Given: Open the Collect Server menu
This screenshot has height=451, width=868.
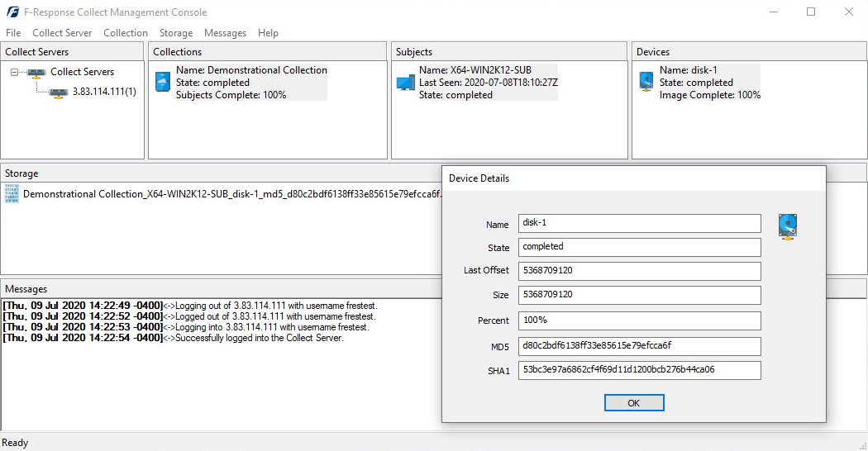Looking at the screenshot, I should coord(62,33).
